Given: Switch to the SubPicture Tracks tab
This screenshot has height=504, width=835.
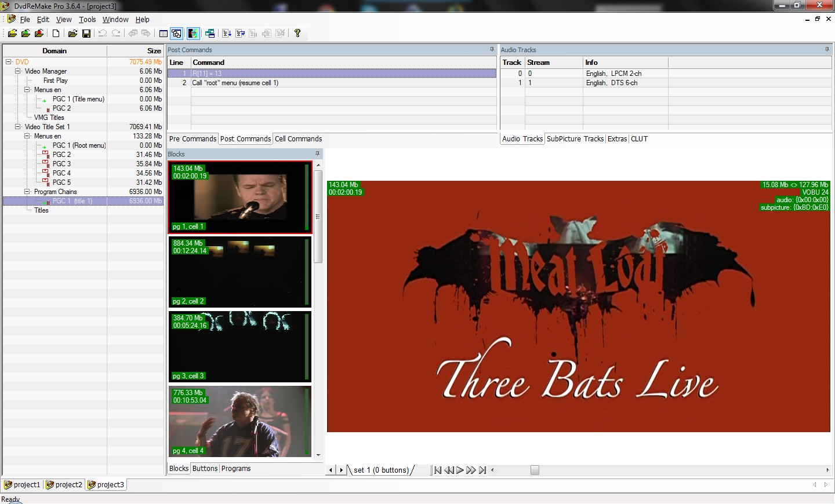Looking at the screenshot, I should pos(575,139).
